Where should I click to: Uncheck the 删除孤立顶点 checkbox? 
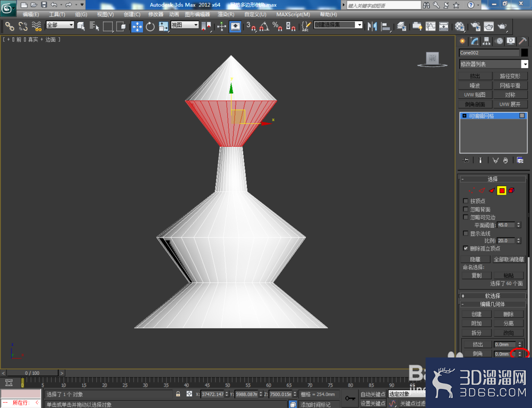tap(465, 248)
